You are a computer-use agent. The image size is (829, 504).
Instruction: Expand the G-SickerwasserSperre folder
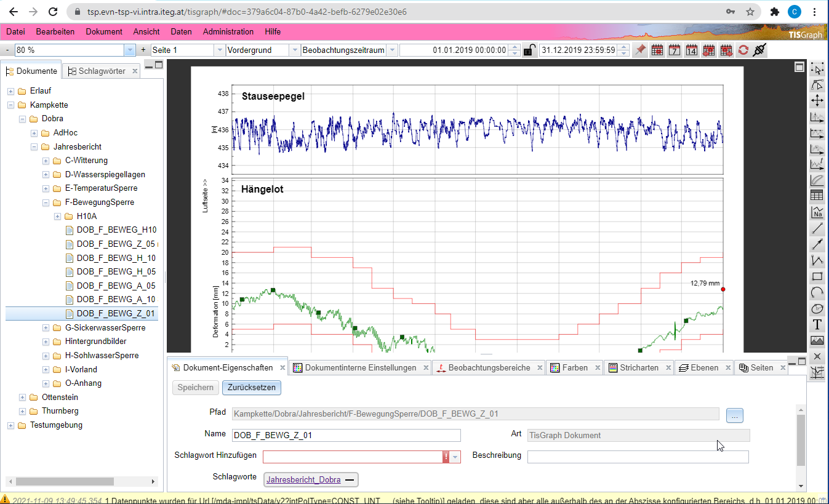tap(46, 328)
